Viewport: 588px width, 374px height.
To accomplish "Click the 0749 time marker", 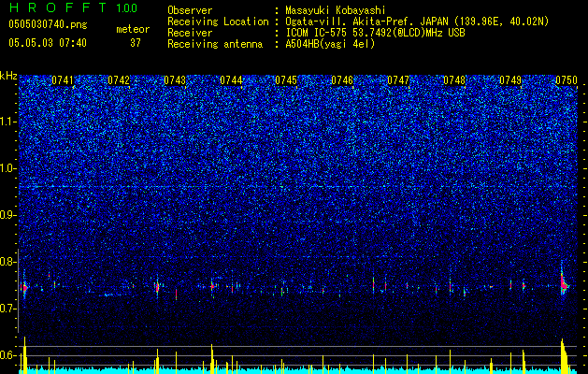I will coord(510,80).
